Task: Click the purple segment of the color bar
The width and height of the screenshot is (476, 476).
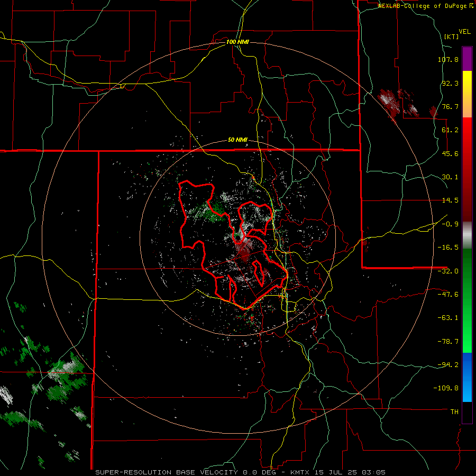Action: (467, 59)
